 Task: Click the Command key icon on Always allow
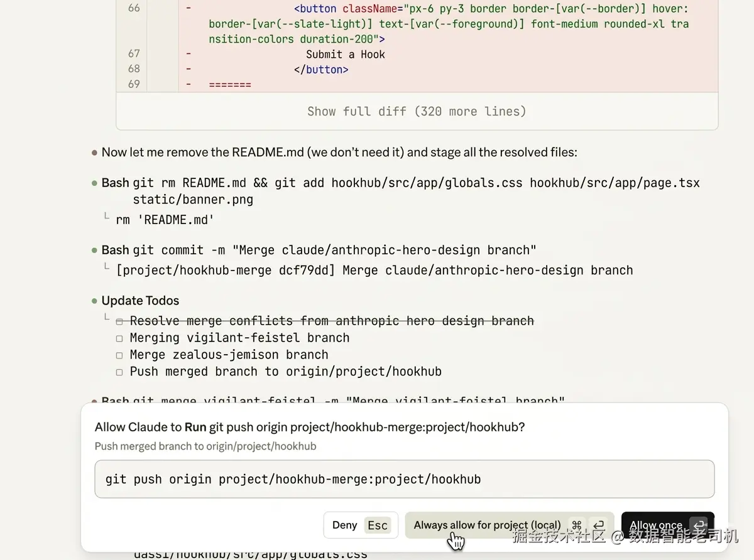pyautogui.click(x=577, y=525)
